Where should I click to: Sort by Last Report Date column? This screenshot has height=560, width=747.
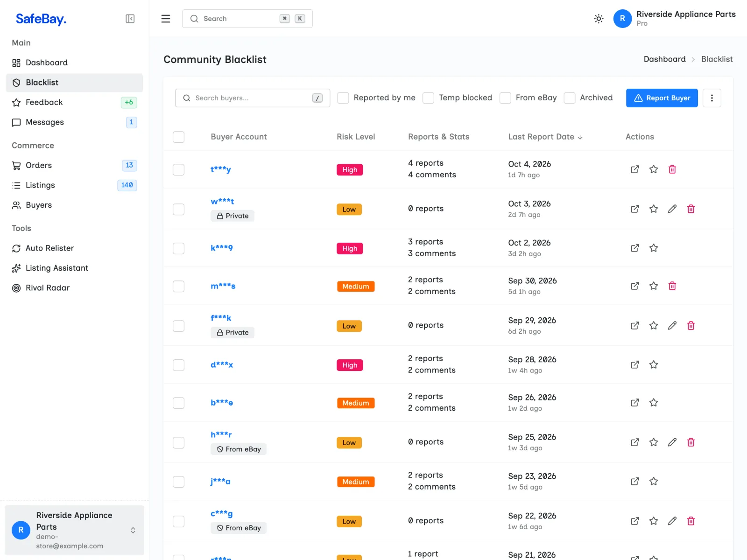coord(545,137)
